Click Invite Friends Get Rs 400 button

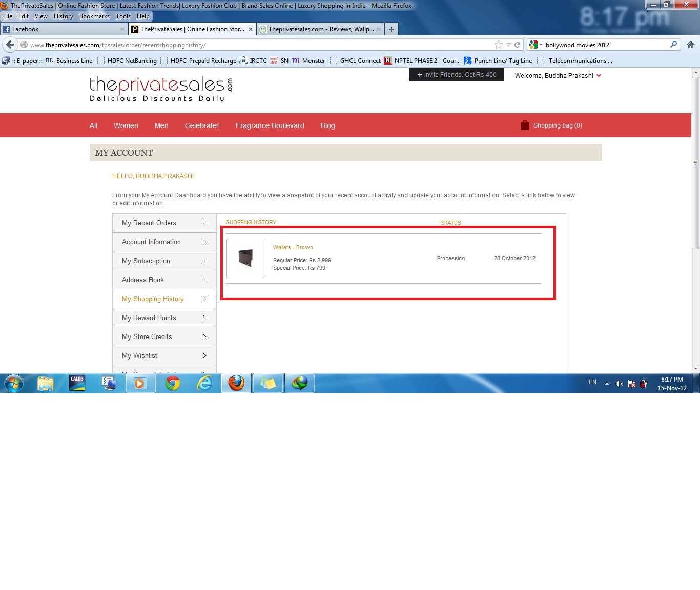pyautogui.click(x=457, y=75)
